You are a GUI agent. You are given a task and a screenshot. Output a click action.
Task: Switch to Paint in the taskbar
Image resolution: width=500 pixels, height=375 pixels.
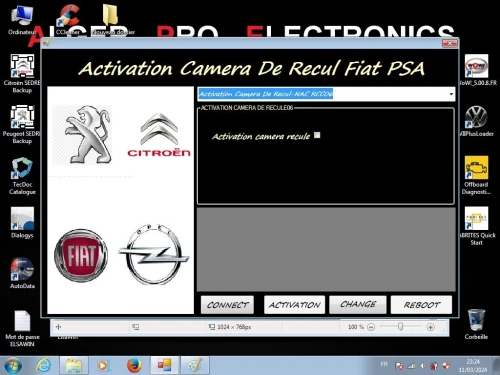click(x=195, y=365)
